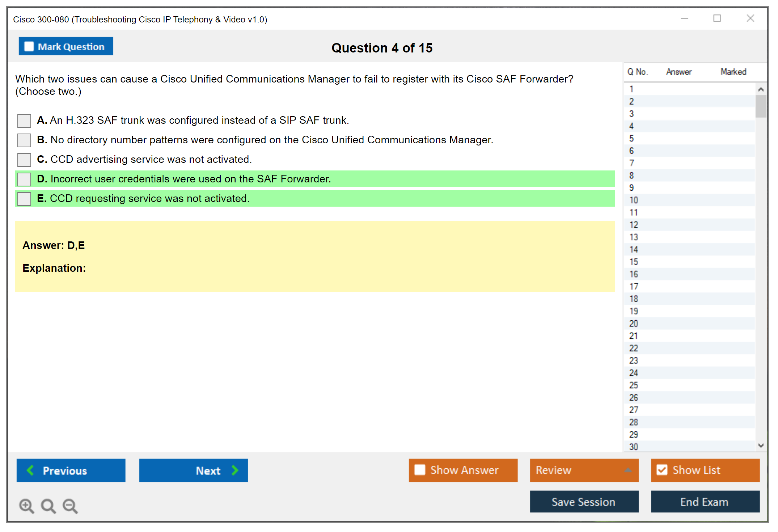
Task: Click the reset zoom magnifier icon
Action: tap(48, 506)
